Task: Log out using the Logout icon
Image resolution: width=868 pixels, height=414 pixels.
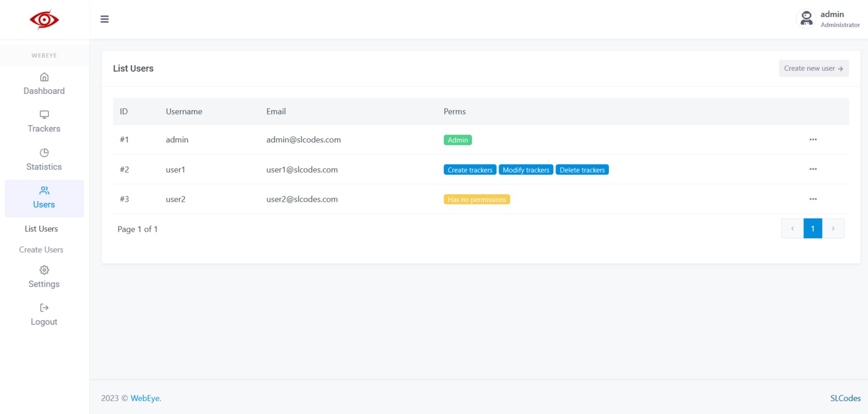Action: (44, 308)
